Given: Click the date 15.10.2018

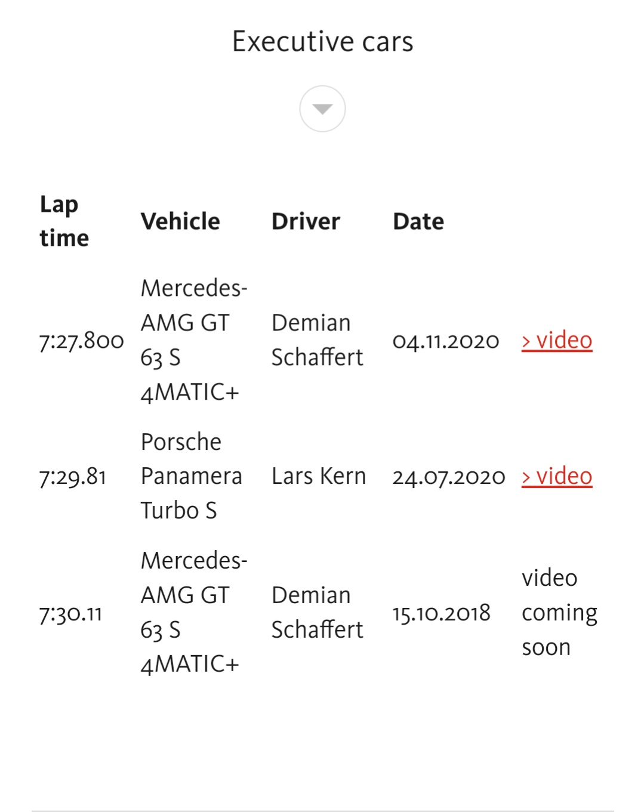Looking at the screenshot, I should [x=441, y=613].
